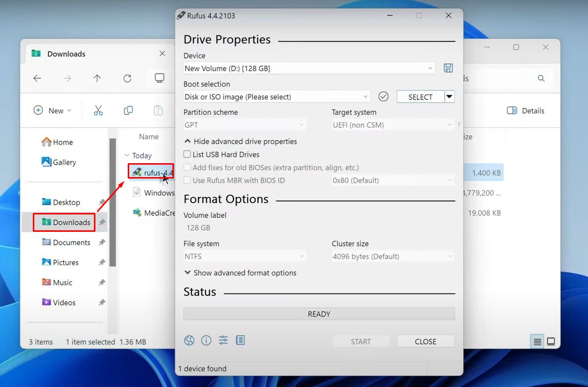Click the pin icon next to Pictures
The image size is (588, 387).
(x=101, y=262)
